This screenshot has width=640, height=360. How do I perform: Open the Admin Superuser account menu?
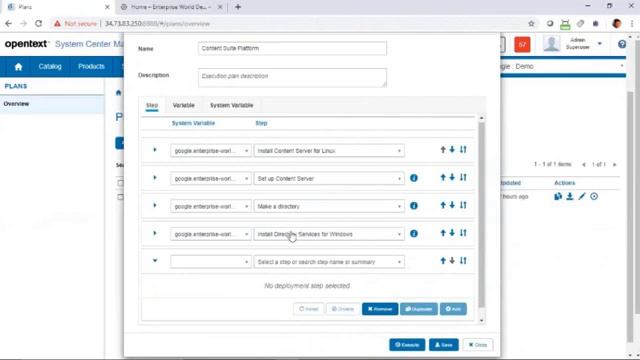pos(577,44)
